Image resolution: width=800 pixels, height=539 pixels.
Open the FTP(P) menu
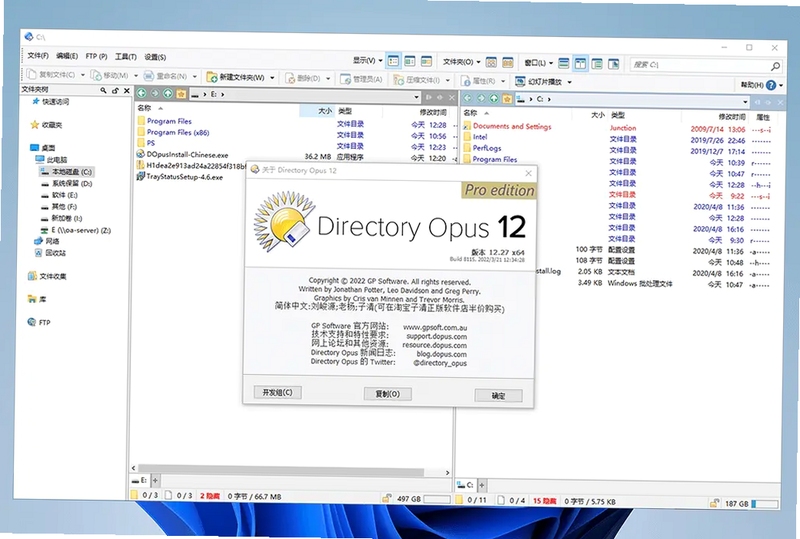[96, 56]
